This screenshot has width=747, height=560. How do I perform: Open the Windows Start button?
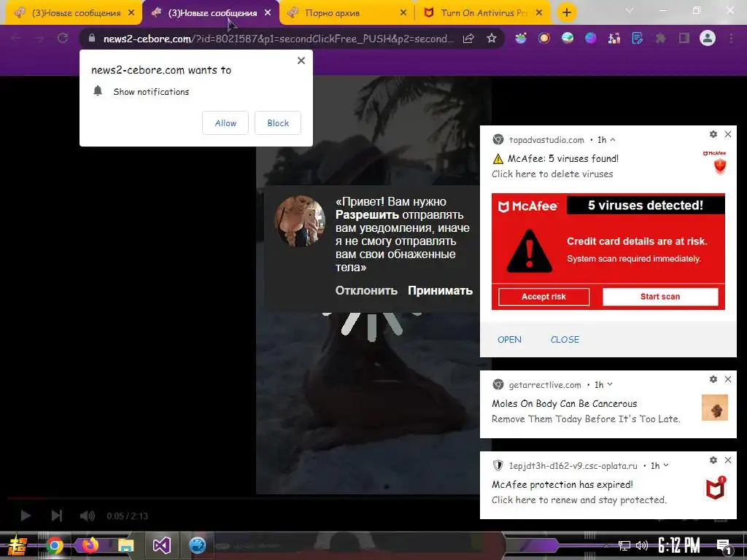[18, 546]
